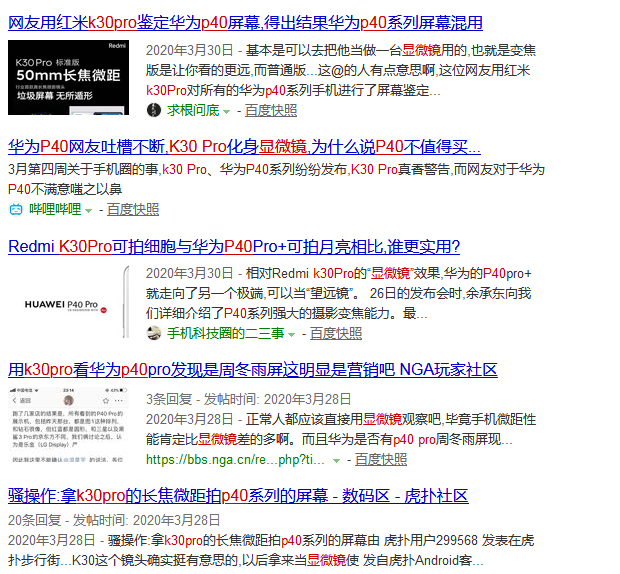Screen dimensions: 620x574
Task: Click the 手机科技圈的二三事 avatar icon
Action: 154,333
